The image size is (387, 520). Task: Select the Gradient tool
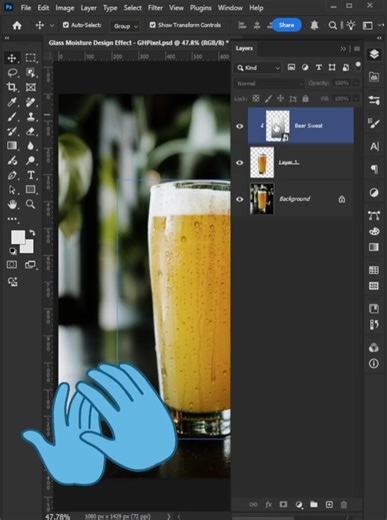[12, 146]
